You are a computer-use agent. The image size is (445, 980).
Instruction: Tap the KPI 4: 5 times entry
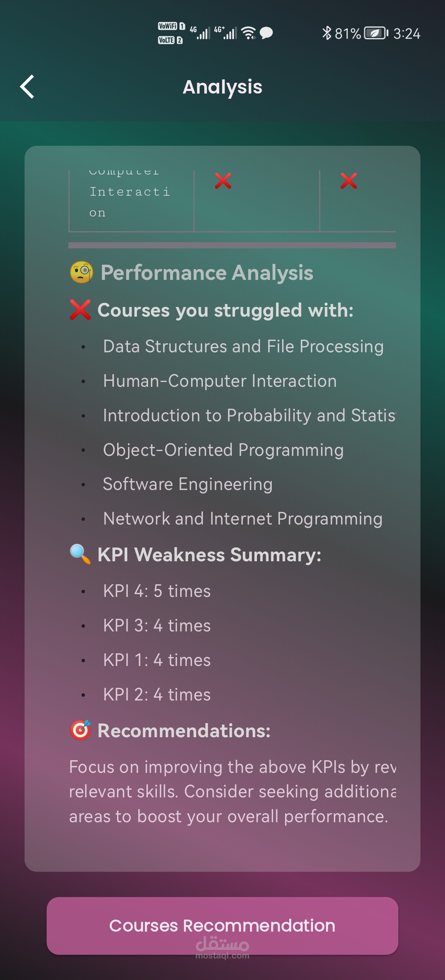[156, 591]
